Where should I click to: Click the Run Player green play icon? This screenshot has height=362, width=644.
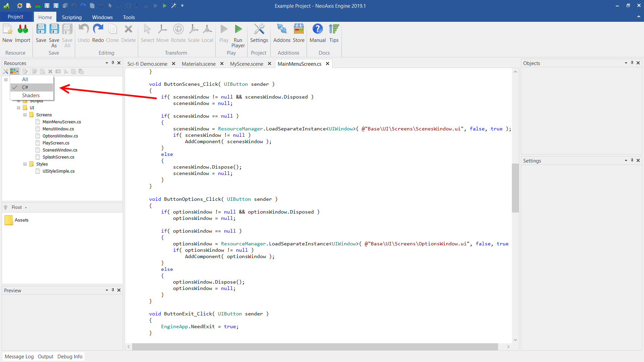[238, 29]
